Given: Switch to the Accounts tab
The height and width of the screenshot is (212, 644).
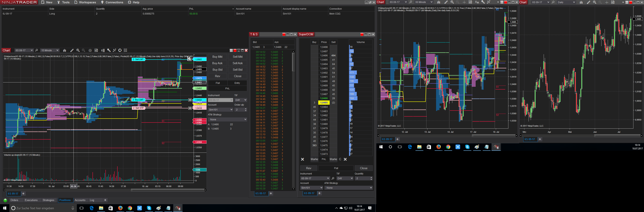Looking at the screenshot, I should click(80, 200).
